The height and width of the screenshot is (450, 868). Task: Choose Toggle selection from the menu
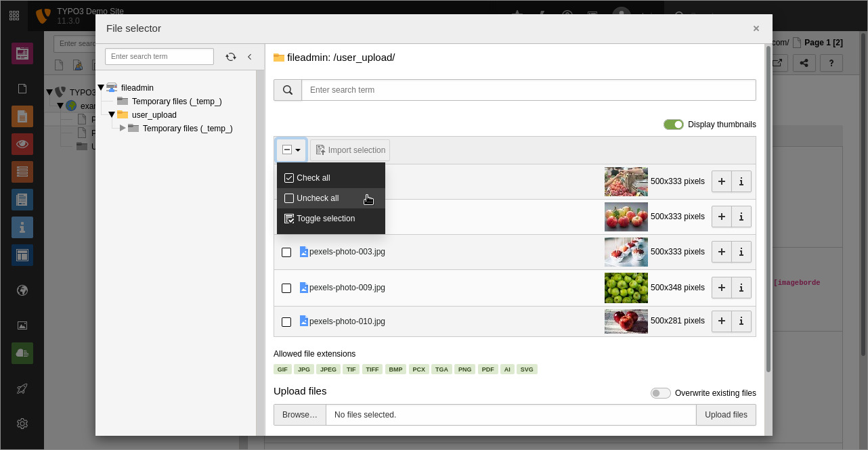pyautogui.click(x=325, y=219)
